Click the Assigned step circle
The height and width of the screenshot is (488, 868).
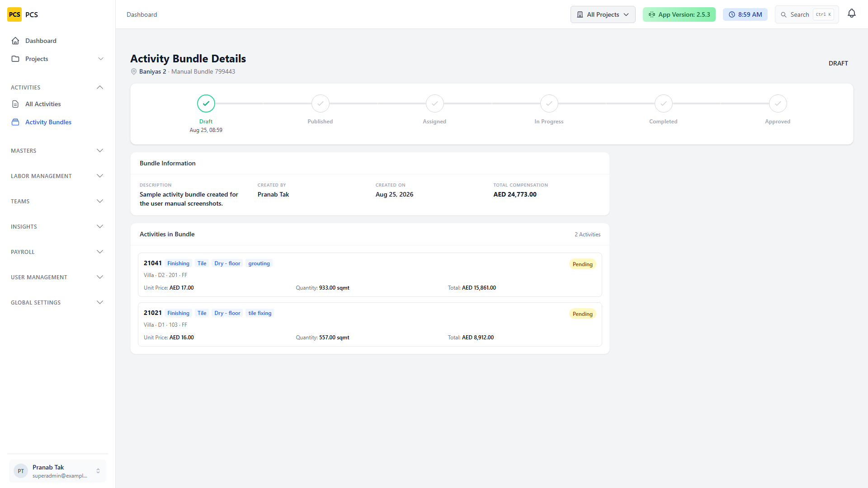(434, 103)
